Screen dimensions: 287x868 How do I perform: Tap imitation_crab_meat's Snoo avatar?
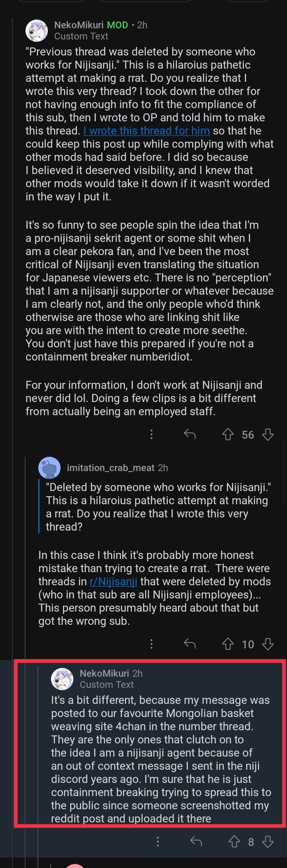click(x=49, y=468)
